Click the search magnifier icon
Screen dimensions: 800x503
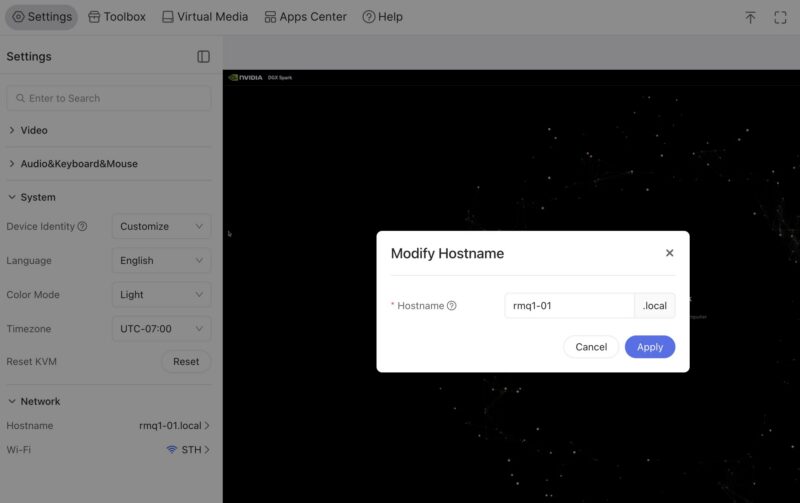(x=20, y=98)
